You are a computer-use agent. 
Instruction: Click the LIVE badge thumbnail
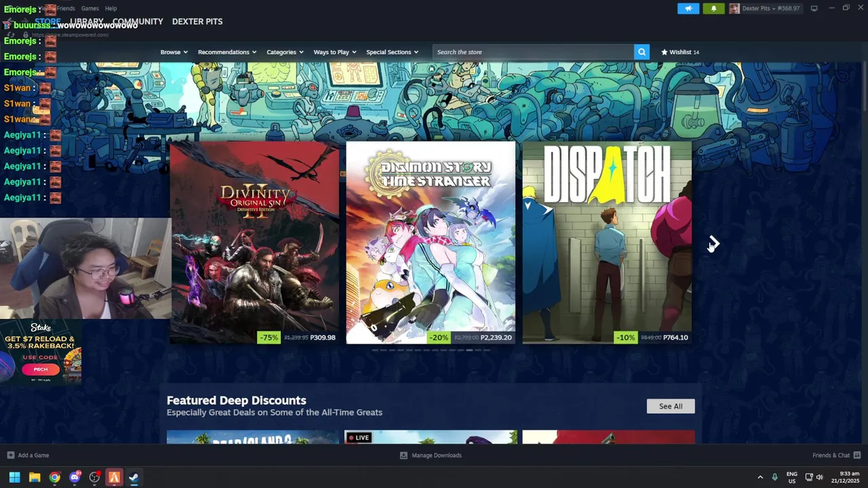point(431,437)
